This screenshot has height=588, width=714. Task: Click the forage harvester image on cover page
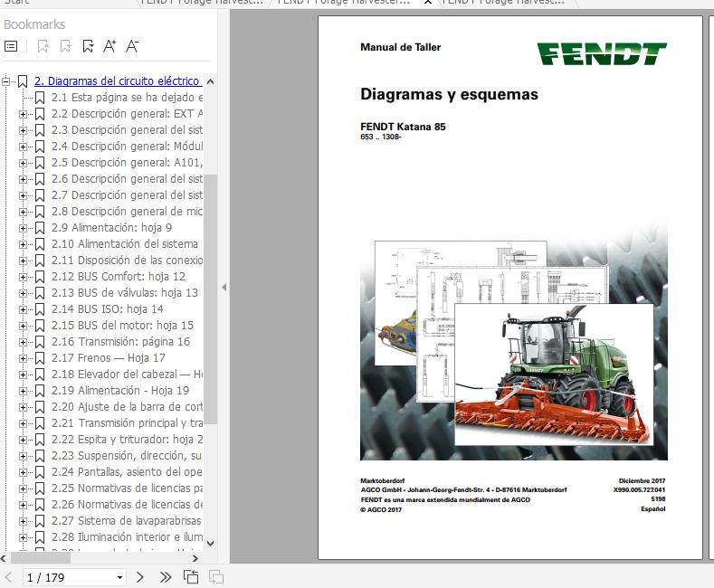554,375
